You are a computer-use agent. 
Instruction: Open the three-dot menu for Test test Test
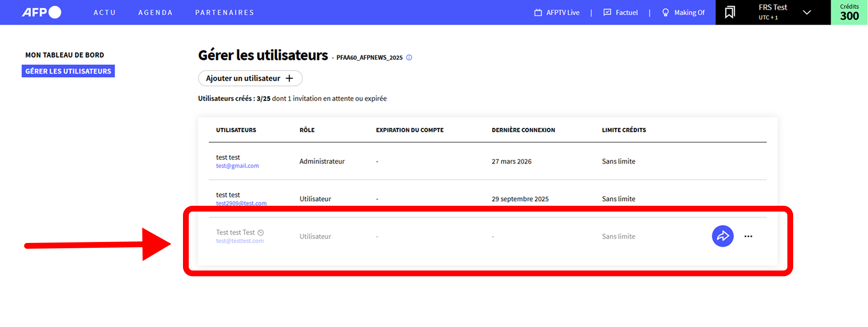(x=748, y=236)
